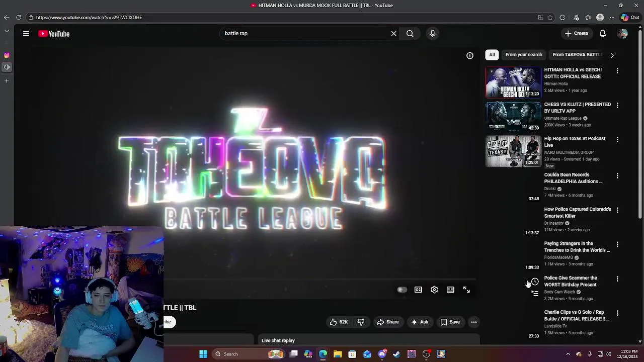Show video info cards icon
This screenshot has width=644, height=362.
[470, 56]
